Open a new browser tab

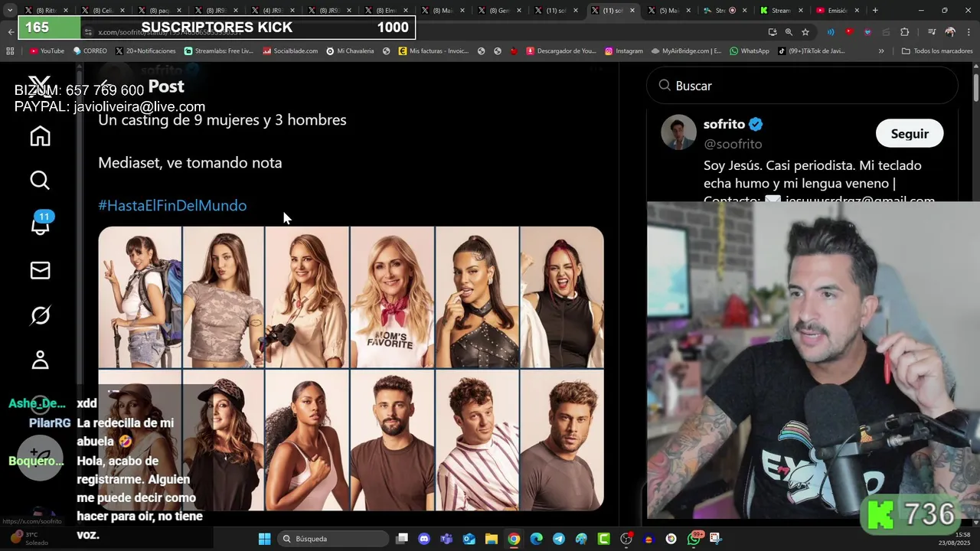pos(875,10)
